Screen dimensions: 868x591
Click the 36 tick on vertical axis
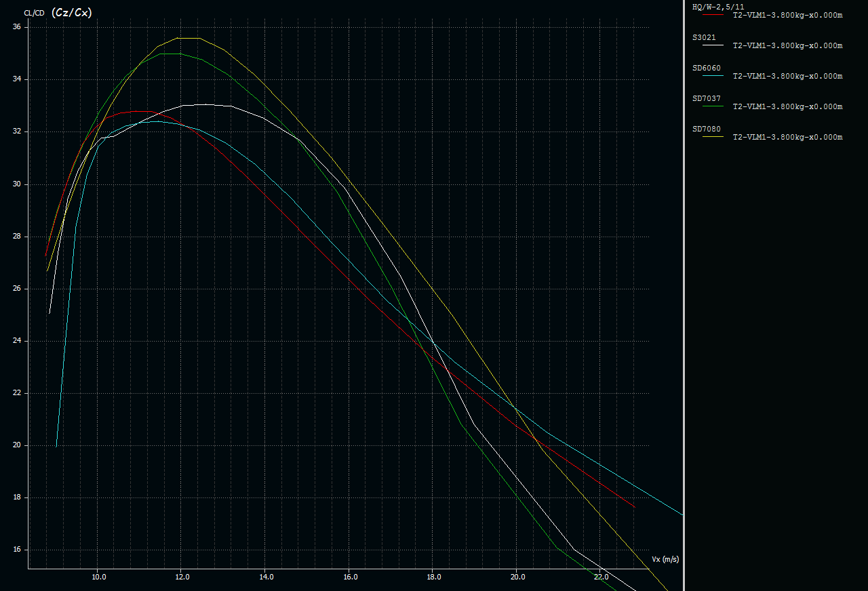point(17,27)
